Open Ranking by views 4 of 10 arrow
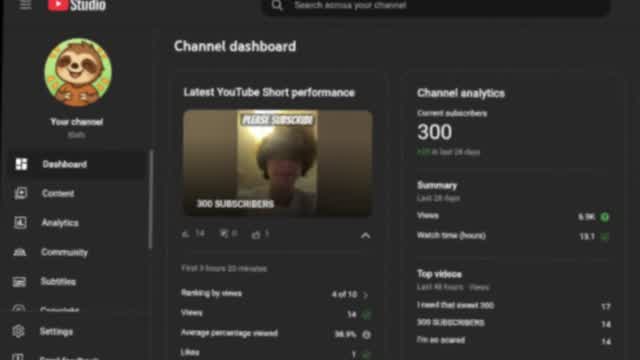This screenshot has height=360, width=640. click(366, 295)
